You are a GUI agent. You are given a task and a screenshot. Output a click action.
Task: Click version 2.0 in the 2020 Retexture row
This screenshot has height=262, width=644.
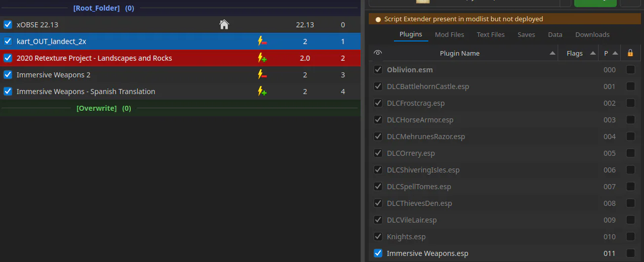click(x=305, y=58)
